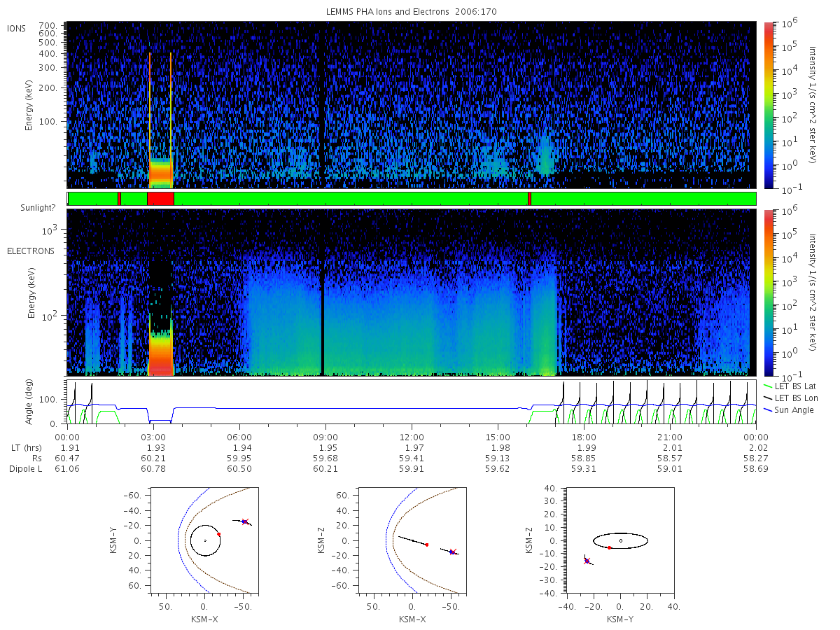
Task: Click the electrons intensity color bar
Action: pyautogui.click(x=769, y=293)
